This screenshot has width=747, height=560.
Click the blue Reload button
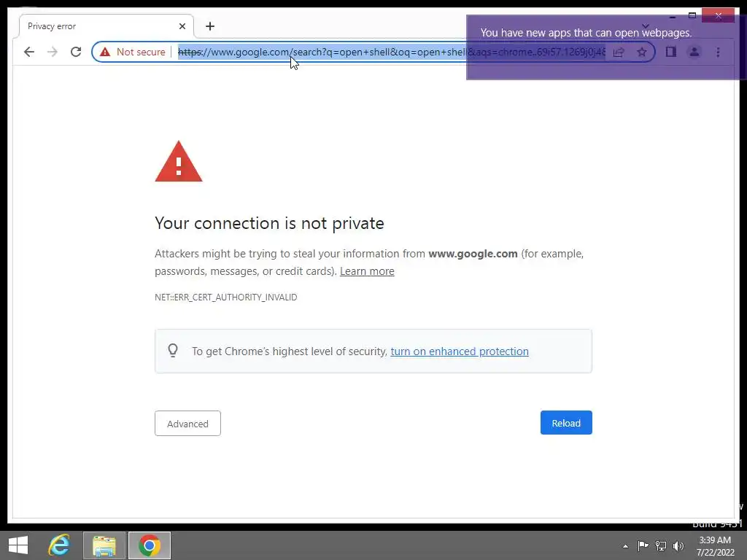[x=566, y=423]
